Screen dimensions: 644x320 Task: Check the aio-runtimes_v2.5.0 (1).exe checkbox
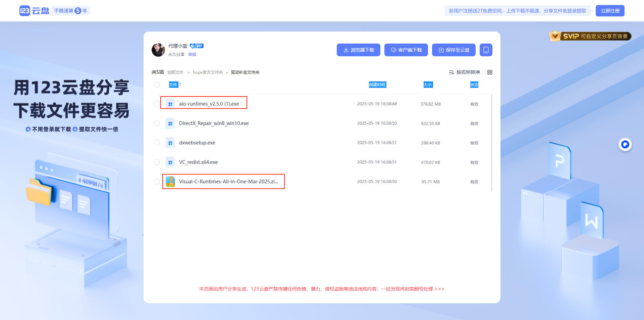pos(157,104)
